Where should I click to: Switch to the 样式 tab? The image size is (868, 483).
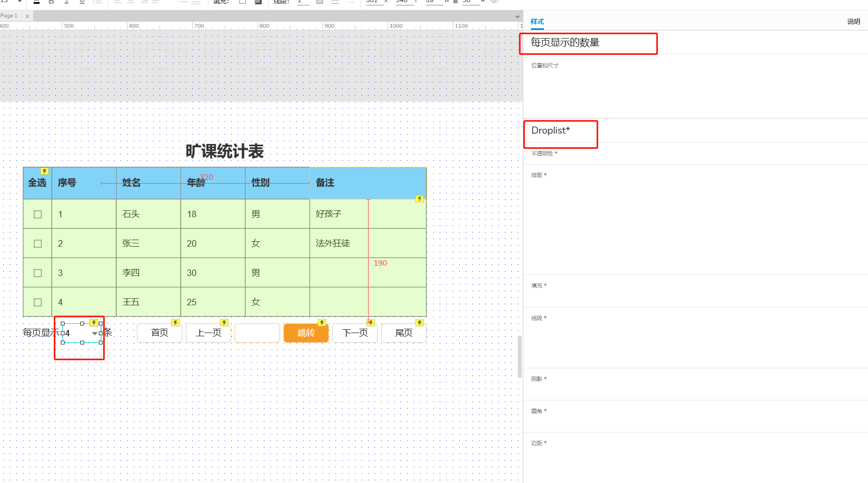[x=537, y=22]
